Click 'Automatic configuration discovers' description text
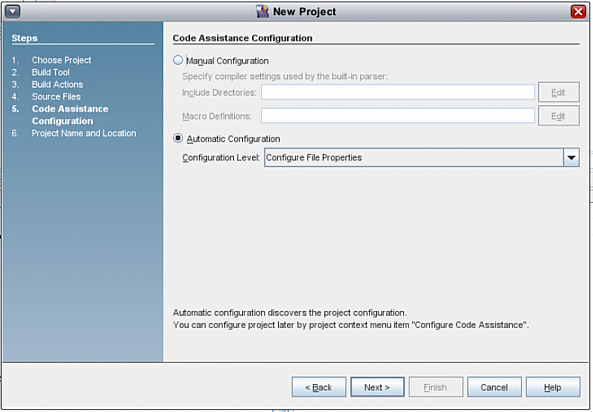593x412 pixels. pos(290,313)
